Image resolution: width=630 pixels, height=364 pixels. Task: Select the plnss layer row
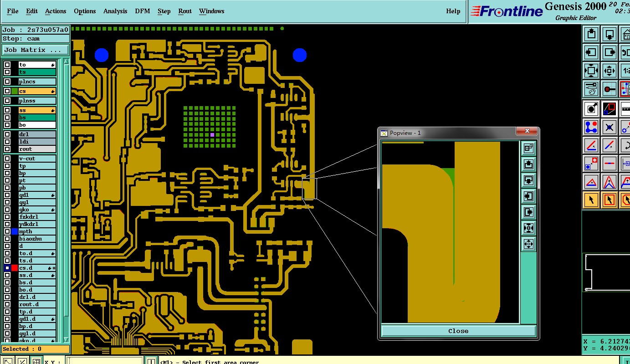[x=37, y=101]
